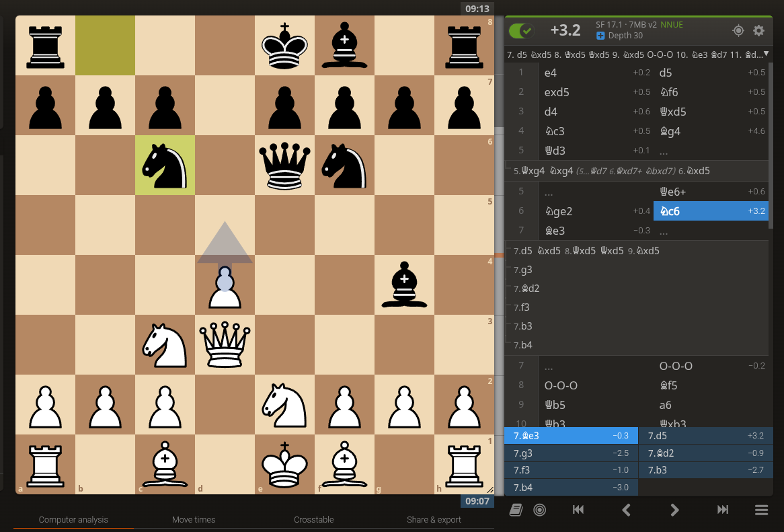This screenshot has width=784, height=532.
Task: Choose 7.♗d2 −0.9 in next-move options
Action: click(x=705, y=453)
